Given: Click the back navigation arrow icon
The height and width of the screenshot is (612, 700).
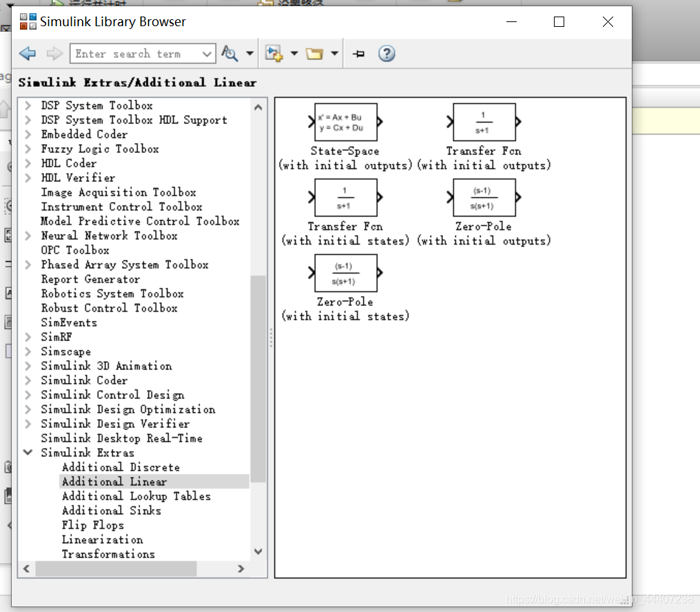Looking at the screenshot, I should coord(28,54).
